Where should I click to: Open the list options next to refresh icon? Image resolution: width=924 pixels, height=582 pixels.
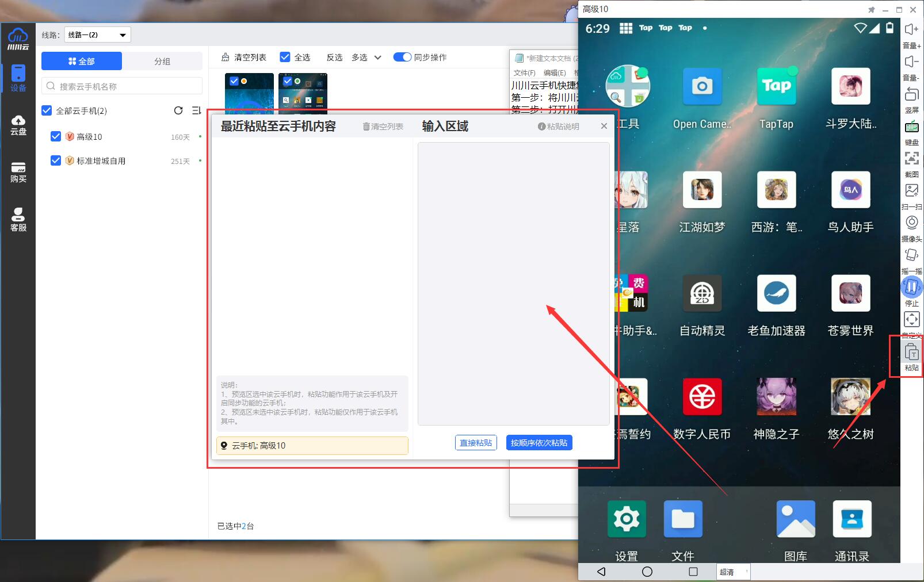coord(196,110)
